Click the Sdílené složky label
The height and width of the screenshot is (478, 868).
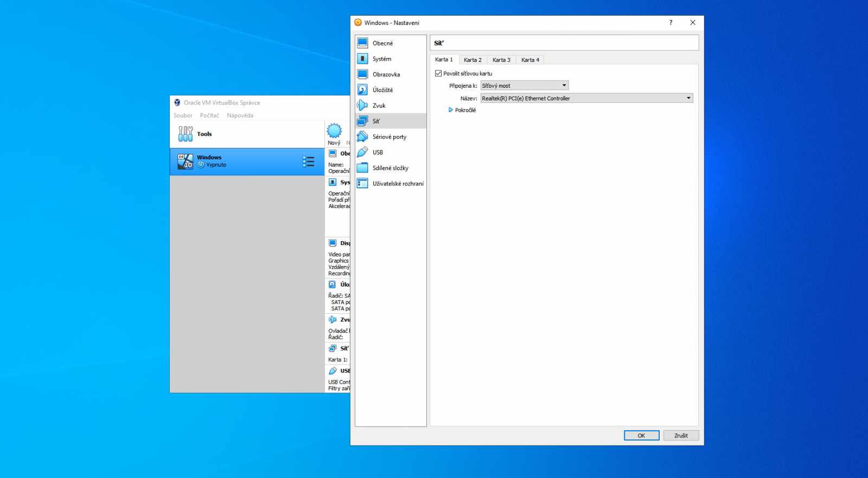pyautogui.click(x=391, y=168)
